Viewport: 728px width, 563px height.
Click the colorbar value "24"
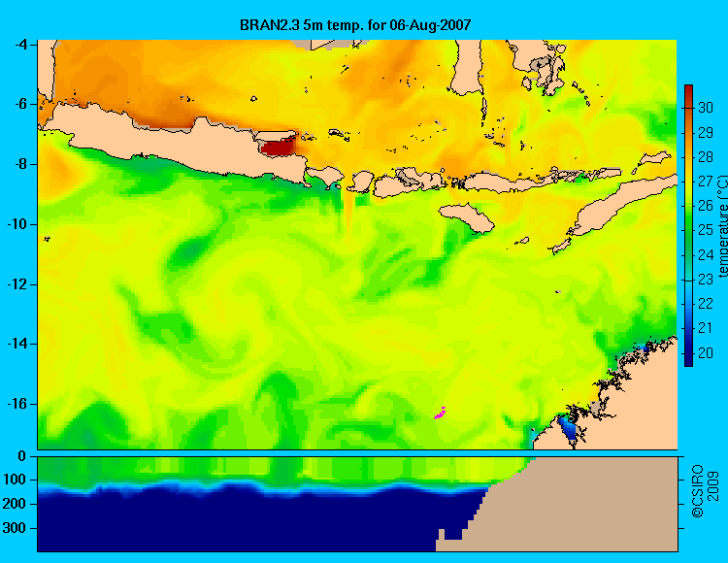tap(706, 255)
